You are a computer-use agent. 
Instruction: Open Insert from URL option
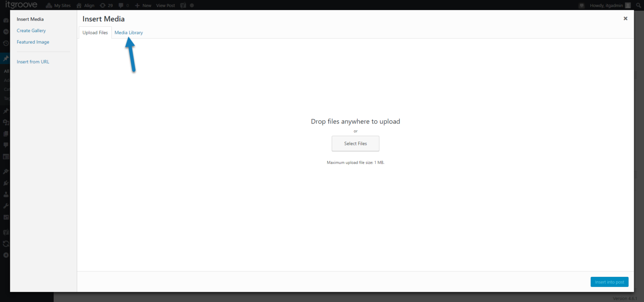point(33,61)
